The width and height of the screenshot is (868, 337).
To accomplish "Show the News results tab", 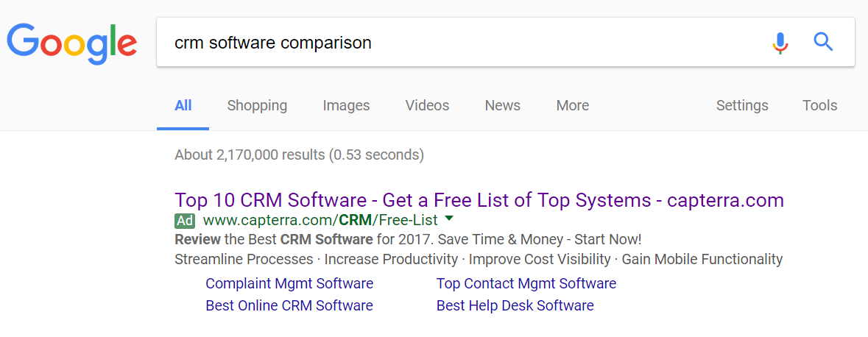I will click(502, 105).
